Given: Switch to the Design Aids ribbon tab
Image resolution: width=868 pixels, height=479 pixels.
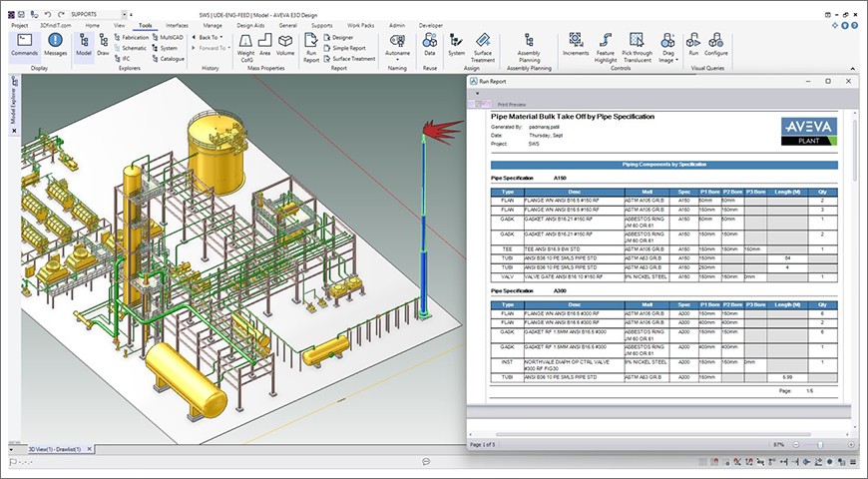Looking at the screenshot, I should pos(250,25).
